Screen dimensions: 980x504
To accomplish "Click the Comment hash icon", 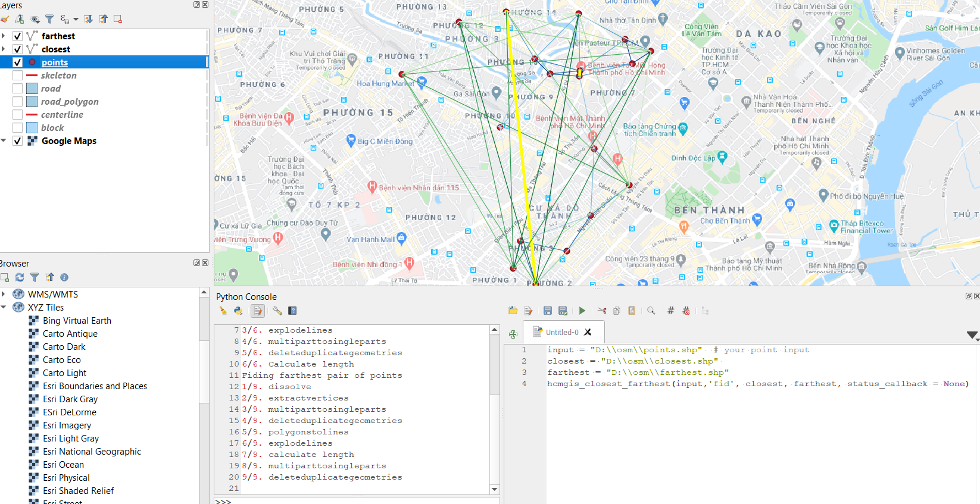I will pyautogui.click(x=671, y=311).
